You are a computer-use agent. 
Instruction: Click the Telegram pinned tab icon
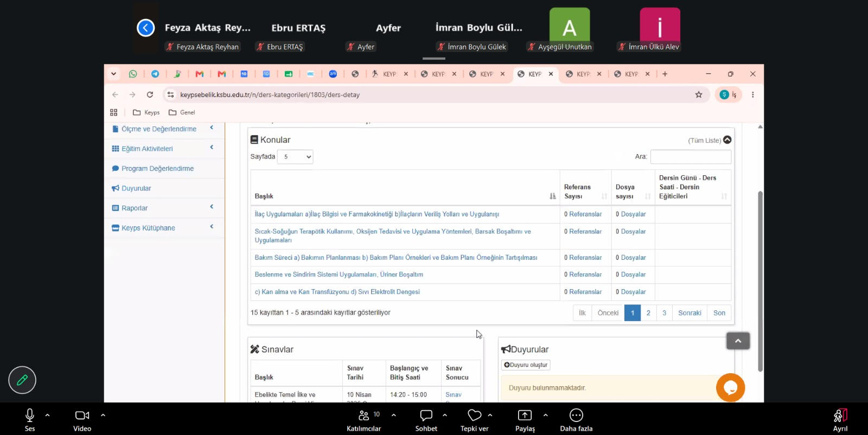coord(155,74)
